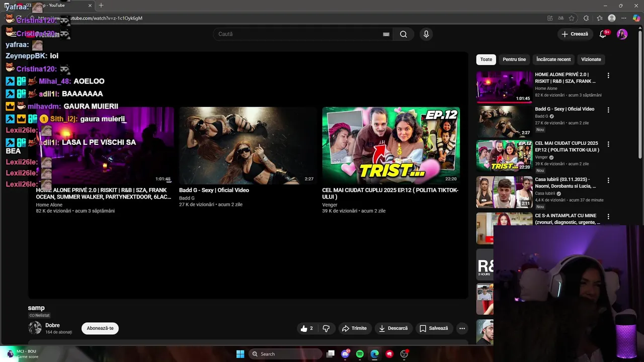Click the Trimite share button

click(354, 328)
